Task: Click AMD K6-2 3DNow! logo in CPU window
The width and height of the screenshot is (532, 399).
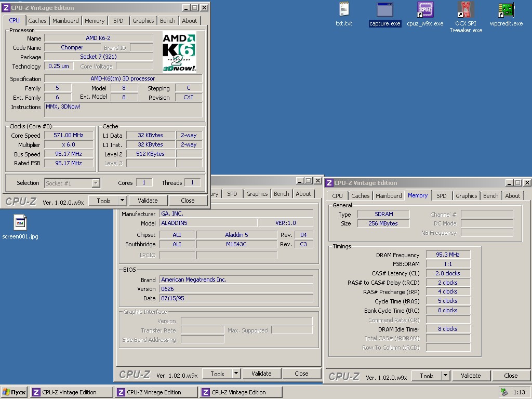Action: pyautogui.click(x=179, y=52)
